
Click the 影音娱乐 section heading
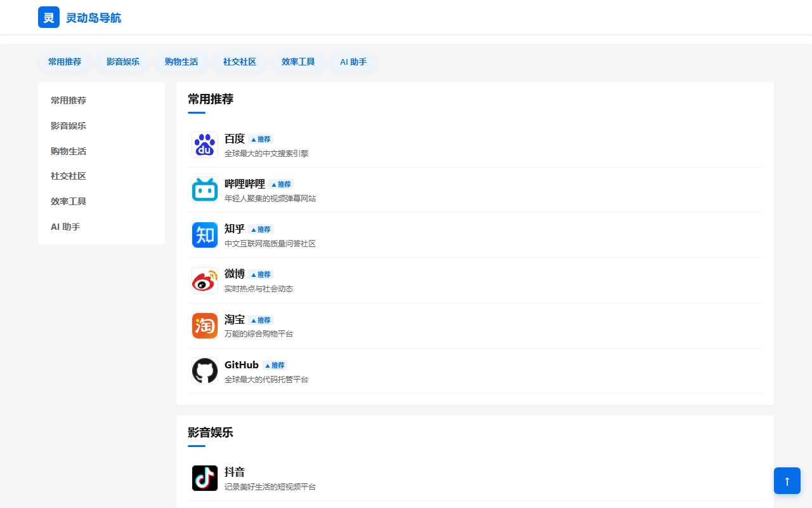[x=211, y=432]
